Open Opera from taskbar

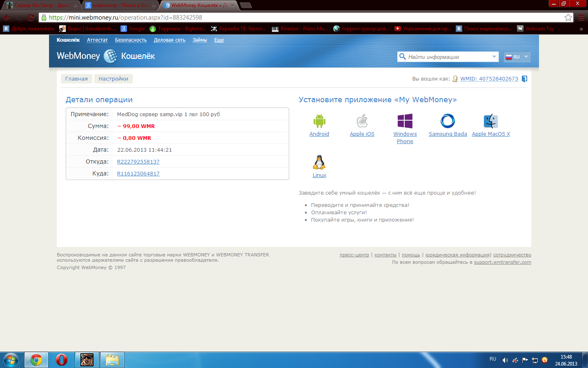(62, 360)
